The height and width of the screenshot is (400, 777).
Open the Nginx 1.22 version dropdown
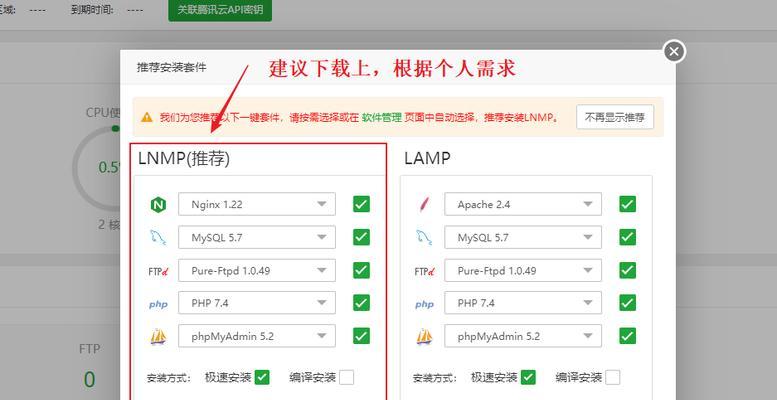coord(257,204)
